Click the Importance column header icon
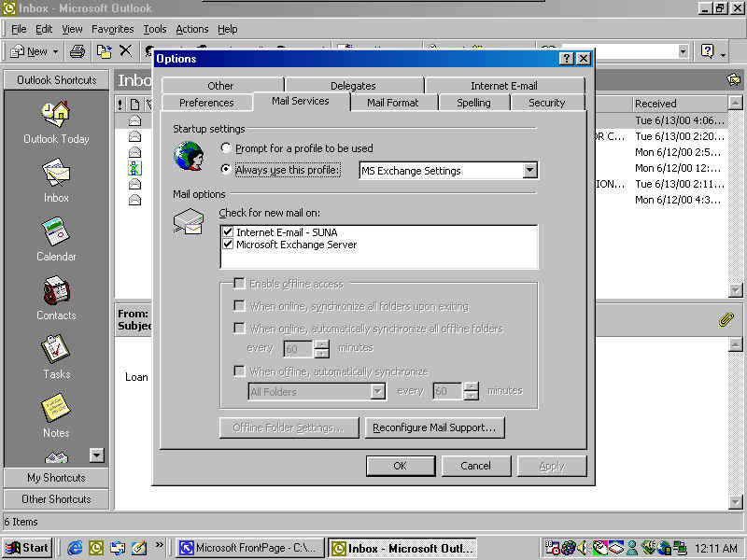Screen dimensions: 747x560 pyautogui.click(x=120, y=104)
